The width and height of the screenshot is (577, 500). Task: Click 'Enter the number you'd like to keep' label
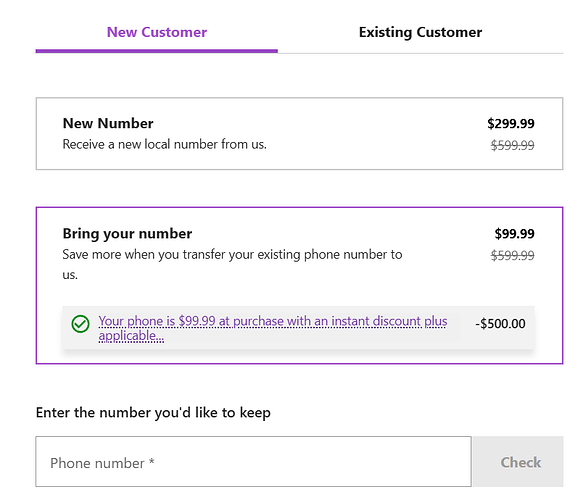(153, 413)
